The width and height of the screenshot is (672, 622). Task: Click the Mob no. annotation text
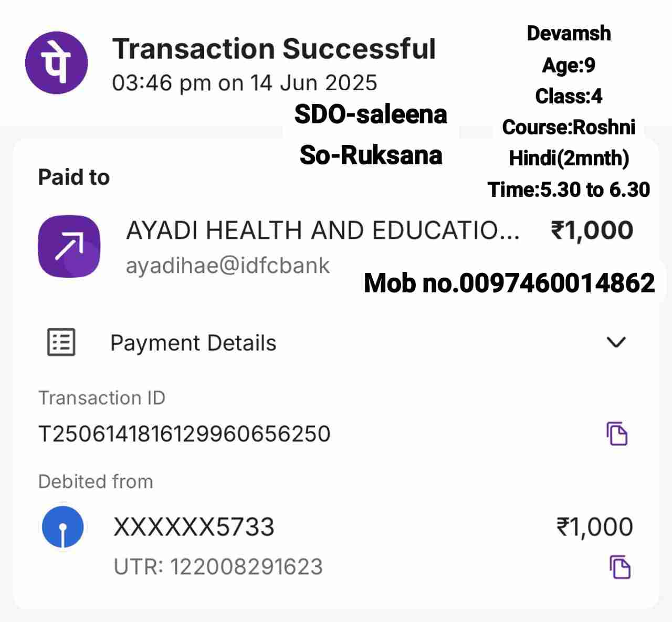[509, 283]
